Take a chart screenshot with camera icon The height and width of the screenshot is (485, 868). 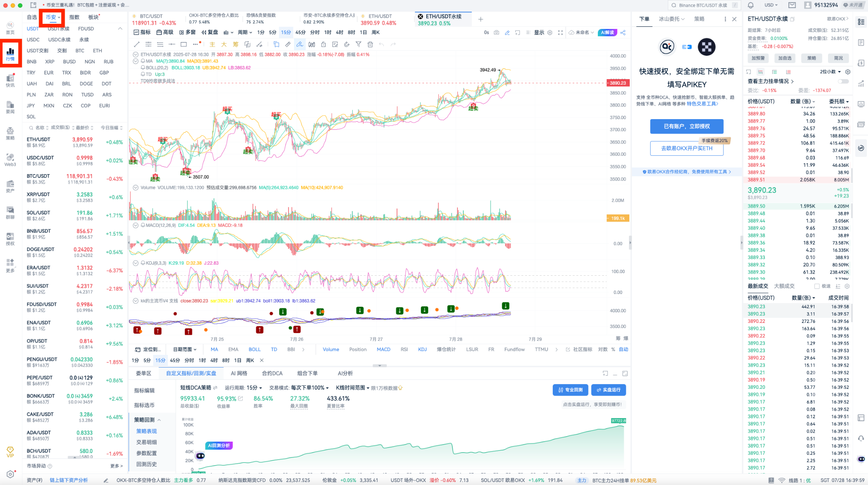coord(496,32)
